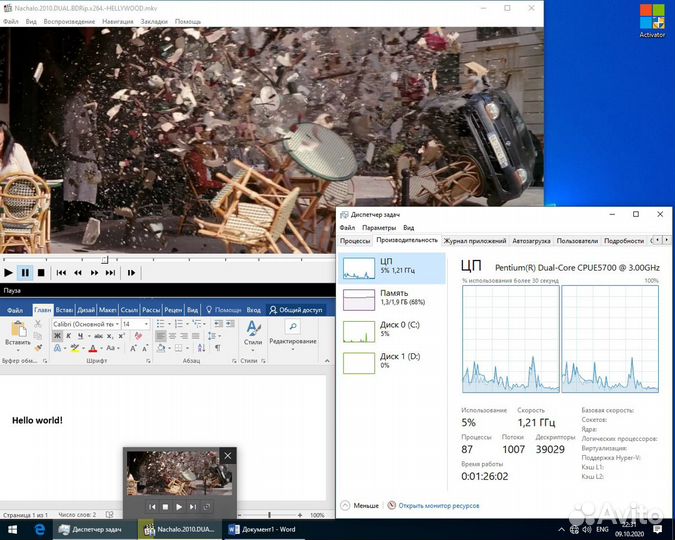Click the Show paragraph marks (¶) icon
The image size is (675, 540).
[218, 348]
